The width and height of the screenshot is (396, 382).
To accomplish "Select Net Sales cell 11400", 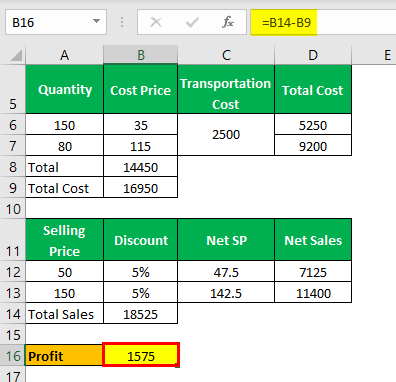I will [x=313, y=293].
